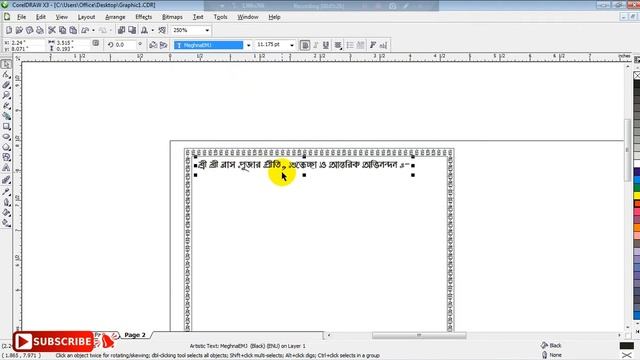
Task: Click the Print icon
Action: (x=40, y=30)
